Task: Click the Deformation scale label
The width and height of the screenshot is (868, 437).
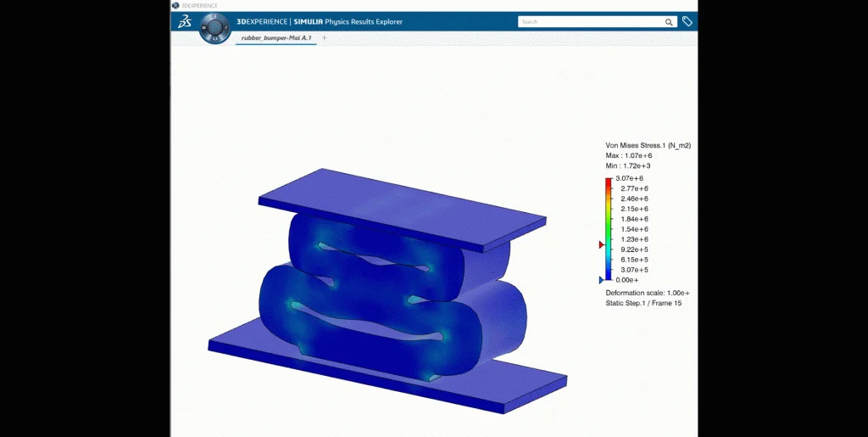Action: 647,293
